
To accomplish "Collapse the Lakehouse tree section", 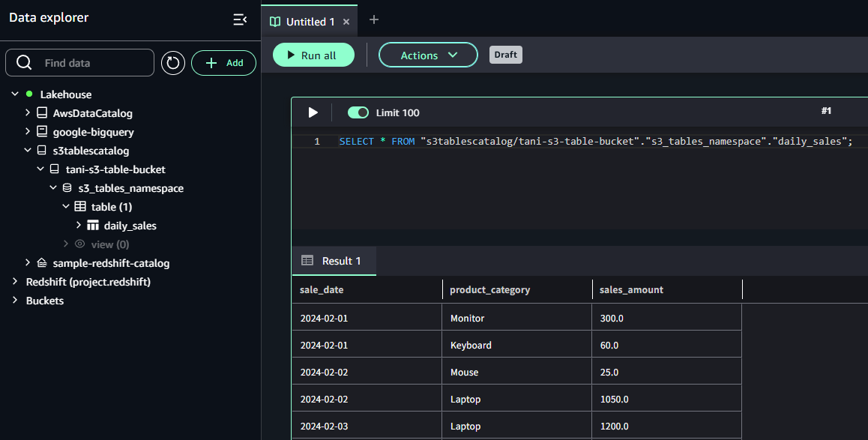I will pyautogui.click(x=15, y=94).
